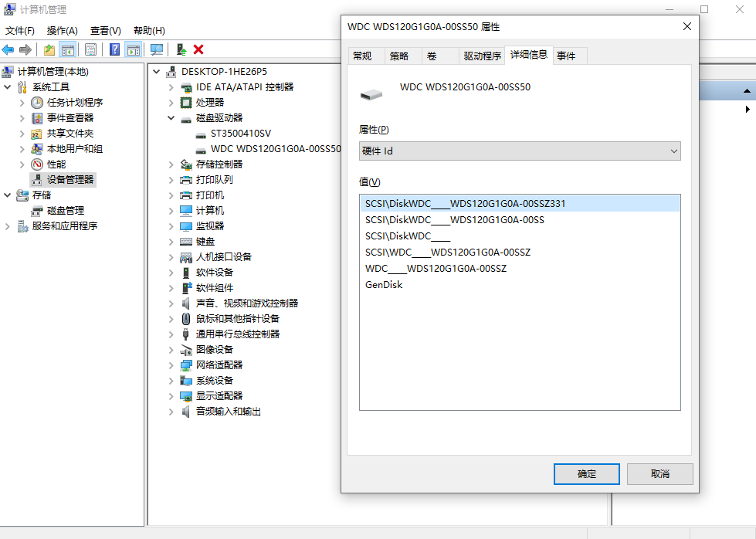
Task: Click the properties toolbar icon
Action: [x=90, y=48]
